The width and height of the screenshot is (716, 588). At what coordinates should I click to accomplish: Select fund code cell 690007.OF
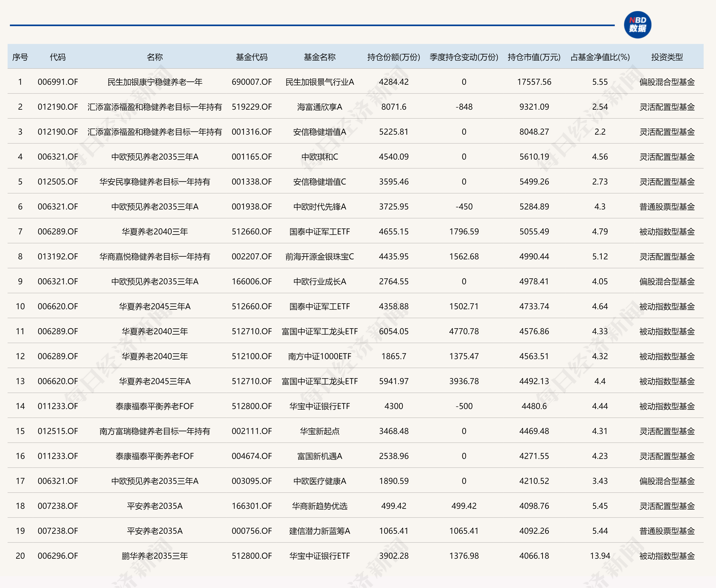click(252, 82)
